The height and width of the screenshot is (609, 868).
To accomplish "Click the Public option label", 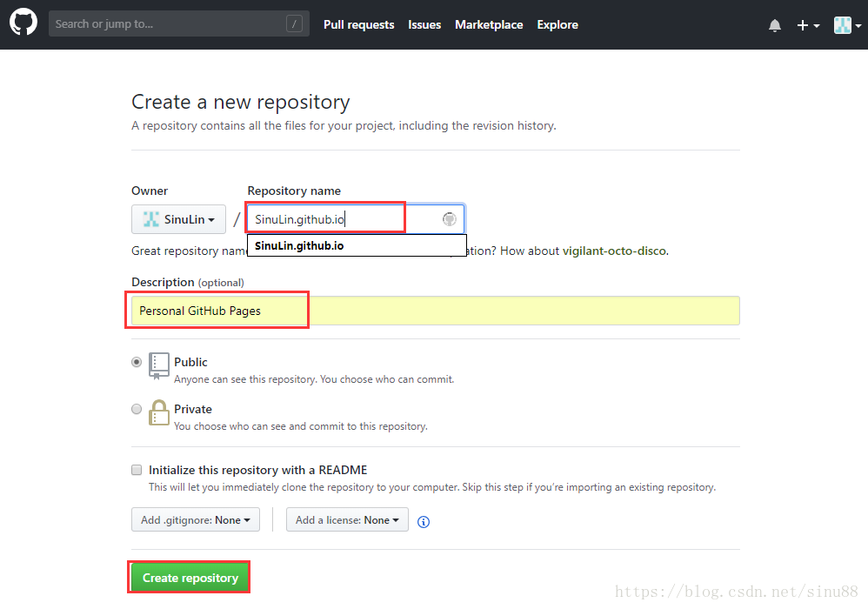I will pyautogui.click(x=190, y=362).
